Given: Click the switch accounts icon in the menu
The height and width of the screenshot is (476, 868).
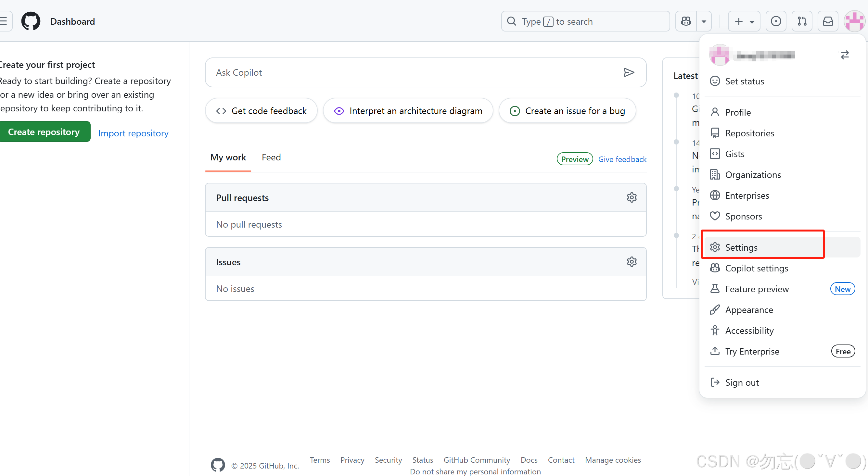Looking at the screenshot, I should click(845, 55).
